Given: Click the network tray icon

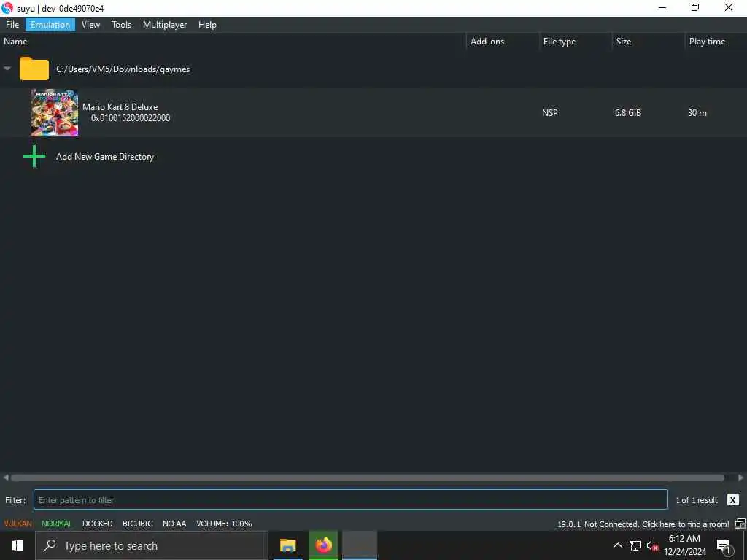Looking at the screenshot, I should [635, 545].
